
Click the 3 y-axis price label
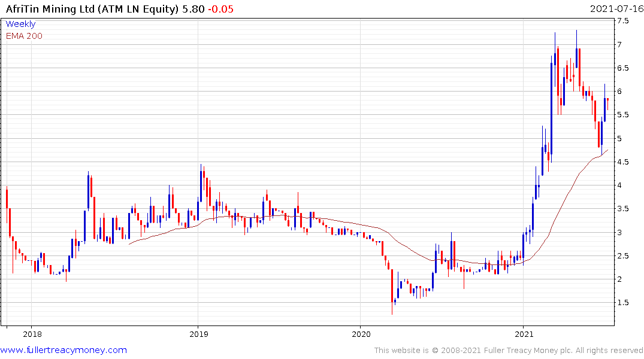coord(619,232)
